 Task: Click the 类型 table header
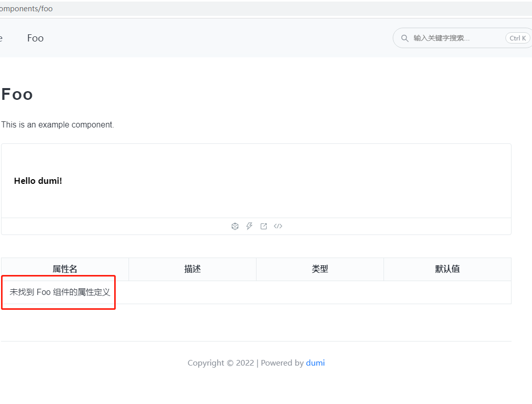tap(320, 269)
